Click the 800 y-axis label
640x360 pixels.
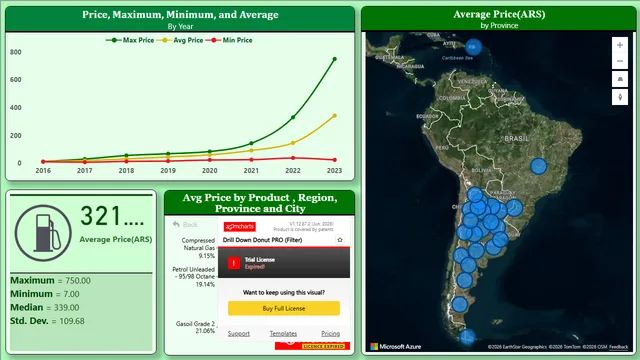tap(16, 52)
